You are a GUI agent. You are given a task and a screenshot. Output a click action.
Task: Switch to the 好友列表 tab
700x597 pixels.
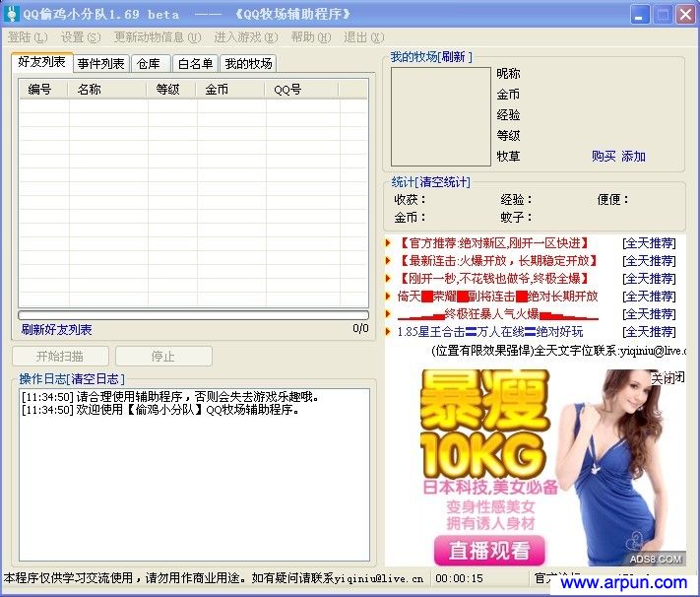coord(42,62)
